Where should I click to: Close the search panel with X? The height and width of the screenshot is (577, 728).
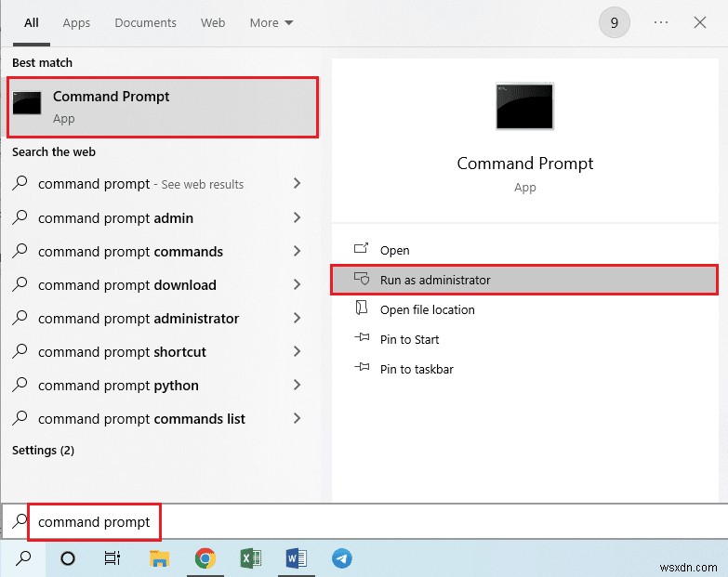coord(700,22)
